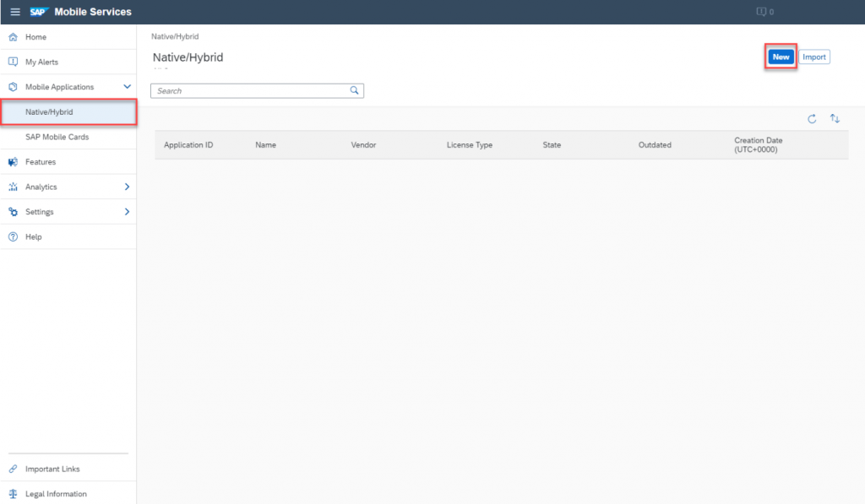
Task: Expand the Settings submenu
Action: tap(127, 212)
